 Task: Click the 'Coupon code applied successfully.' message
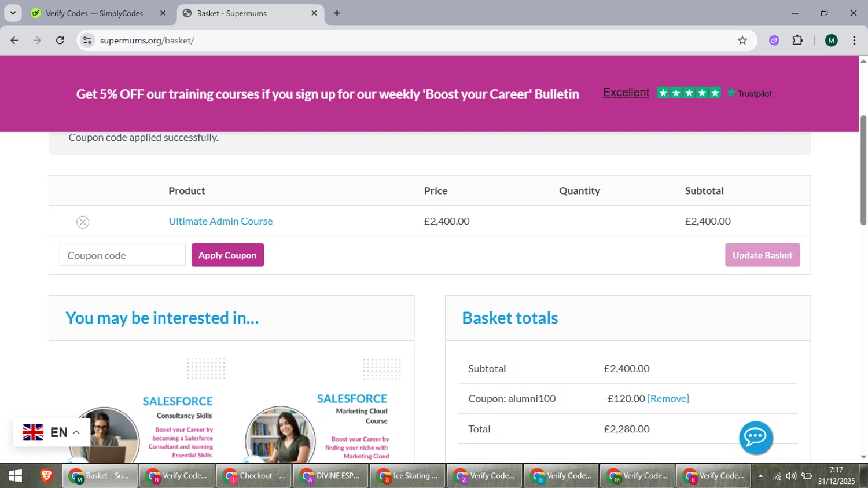[144, 137]
